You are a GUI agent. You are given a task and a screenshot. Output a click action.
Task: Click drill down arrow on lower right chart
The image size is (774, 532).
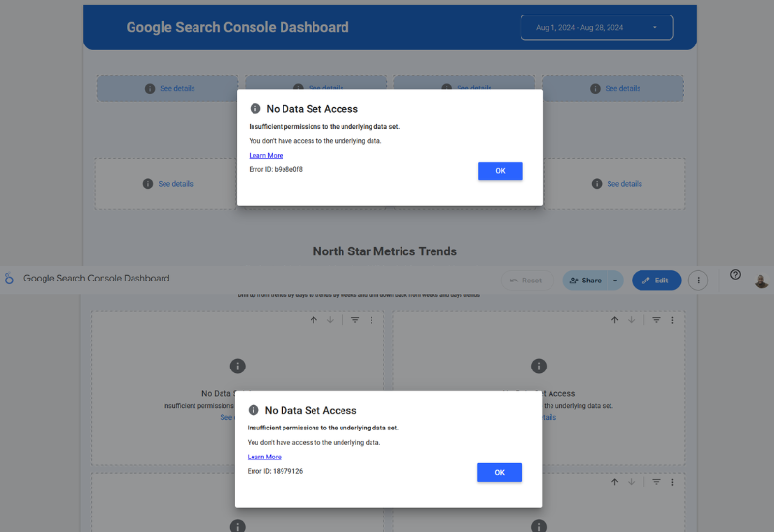(632, 481)
